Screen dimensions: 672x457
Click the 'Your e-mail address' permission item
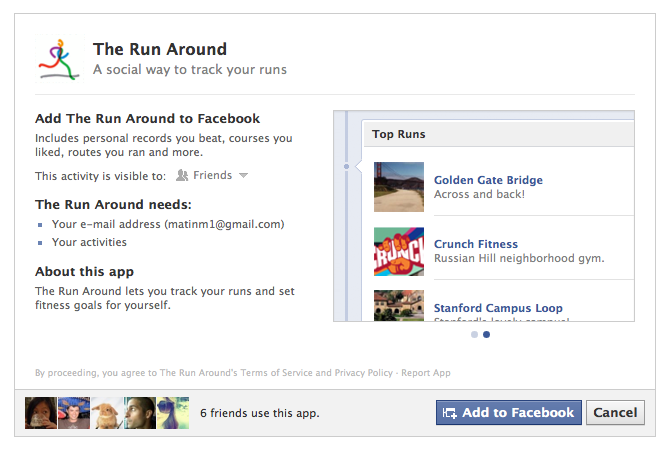coord(168,224)
